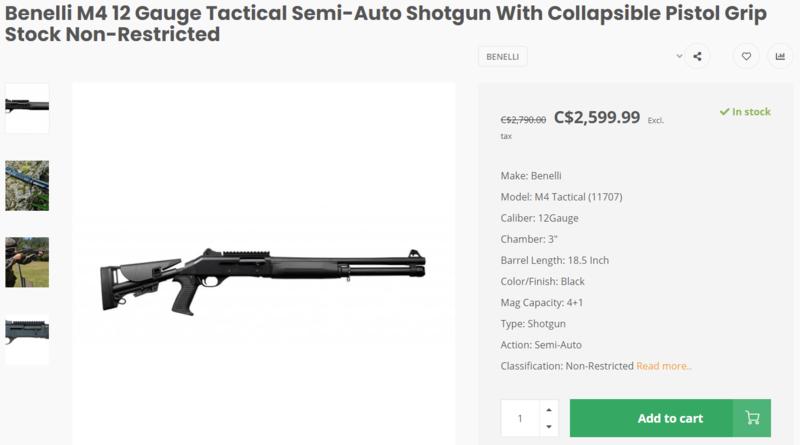Click the compare chart icon
This screenshot has height=445, width=800.
click(780, 57)
